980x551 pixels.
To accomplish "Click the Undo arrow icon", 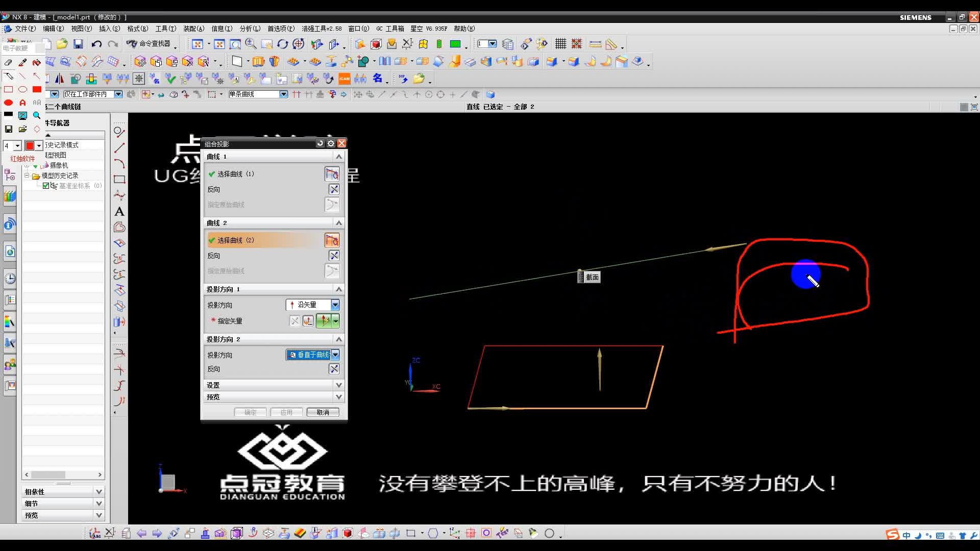I will coord(96,44).
